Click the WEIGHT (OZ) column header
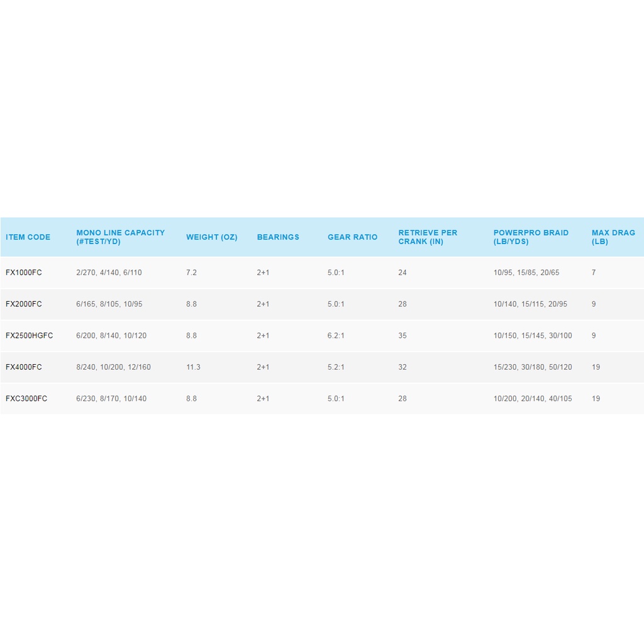Image resolution: width=644 pixels, height=644 pixels. pyautogui.click(x=211, y=237)
